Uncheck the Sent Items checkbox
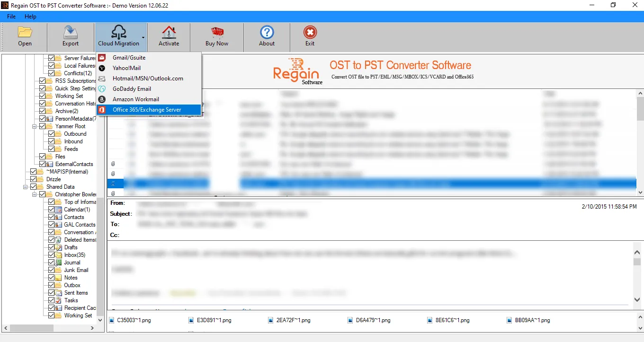This screenshot has width=644, height=342. pyautogui.click(x=52, y=293)
